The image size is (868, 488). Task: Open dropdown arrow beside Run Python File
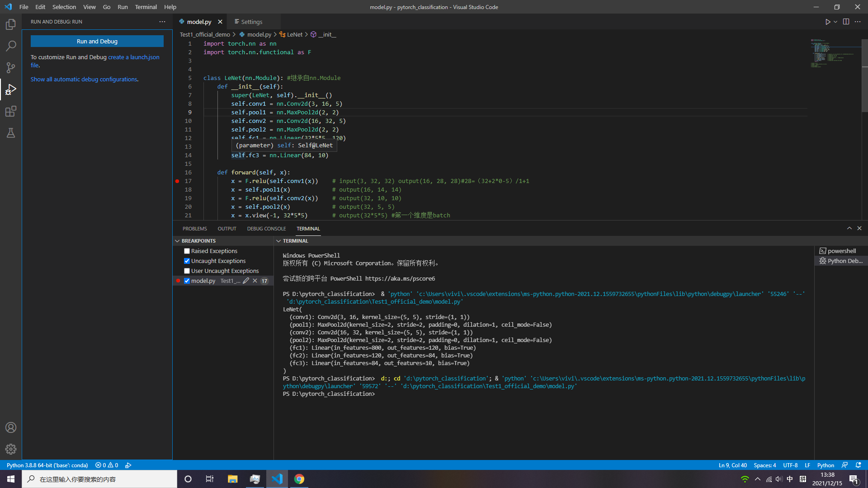pyautogui.click(x=835, y=22)
